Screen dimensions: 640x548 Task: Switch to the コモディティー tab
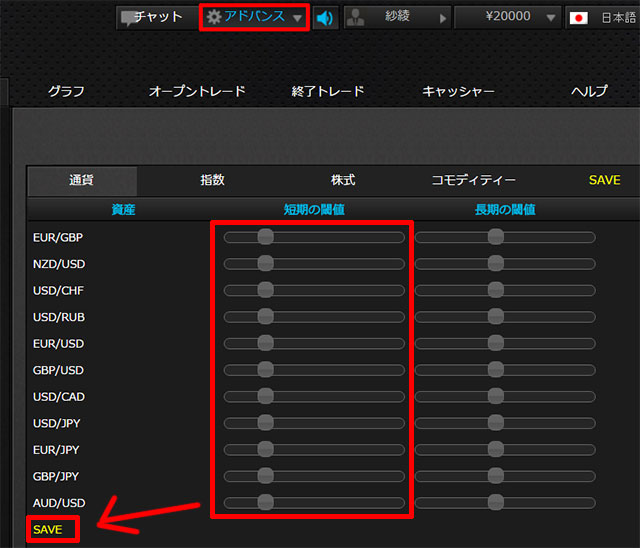(474, 180)
